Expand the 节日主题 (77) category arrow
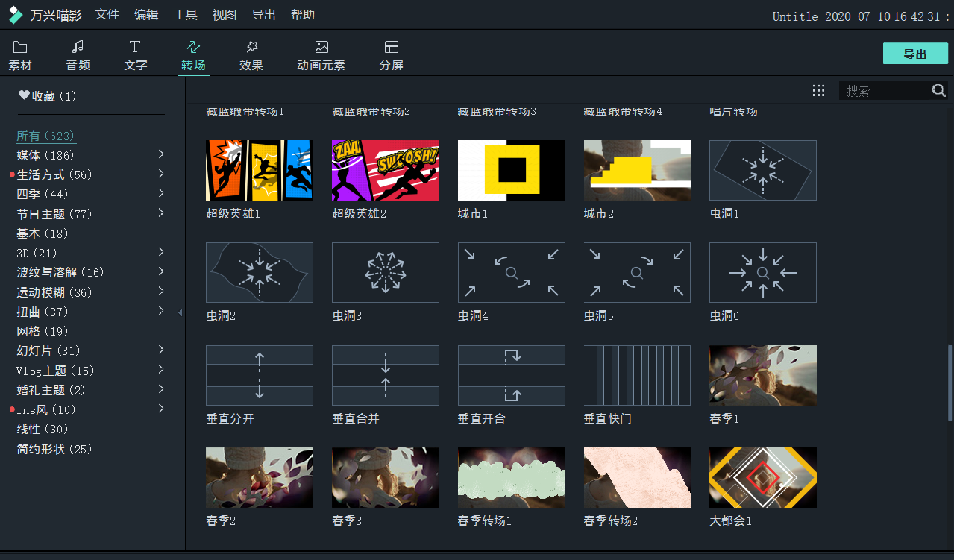Viewport: 954px width, 560px height. click(x=161, y=213)
